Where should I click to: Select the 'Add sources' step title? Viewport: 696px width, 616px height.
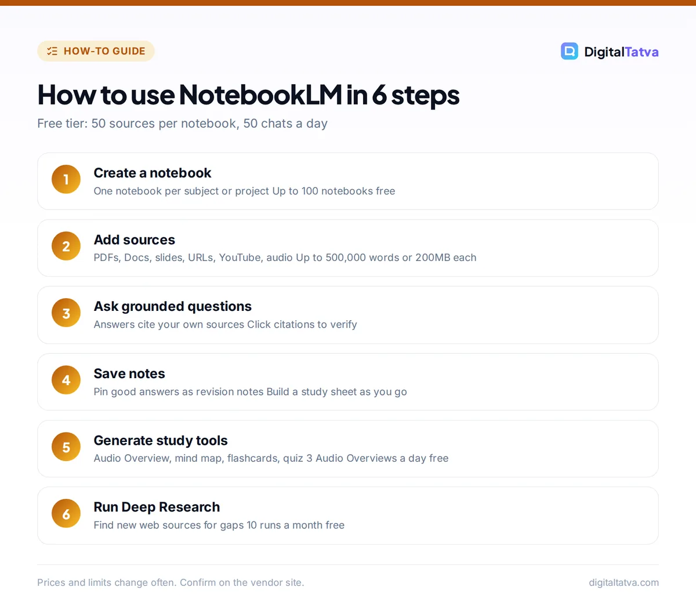(x=135, y=240)
